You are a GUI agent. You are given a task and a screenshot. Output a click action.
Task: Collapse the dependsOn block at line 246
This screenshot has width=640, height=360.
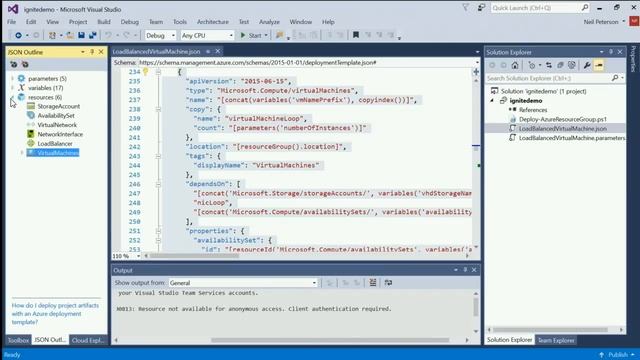[x=158, y=184]
